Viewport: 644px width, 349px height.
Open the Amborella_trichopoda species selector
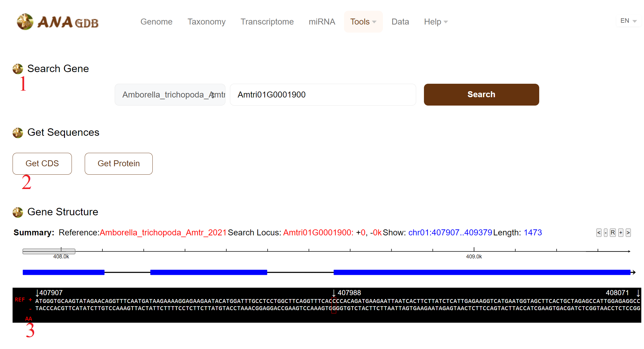170,95
